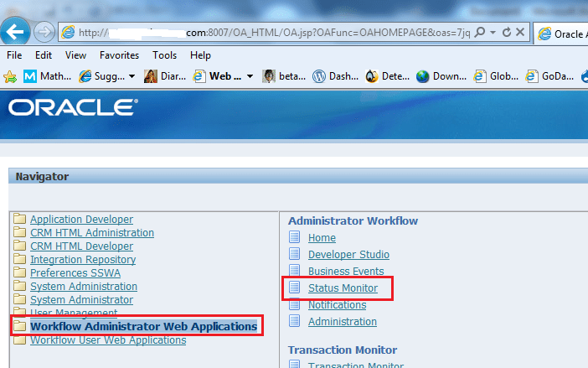Click the page icon beside Home

[294, 237]
